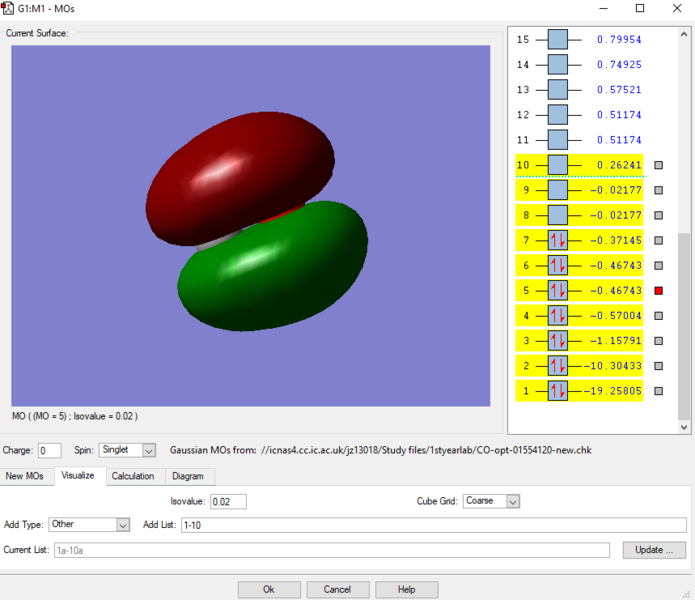
Task: Toggle surface display square for MO 2
Action: [x=659, y=366]
